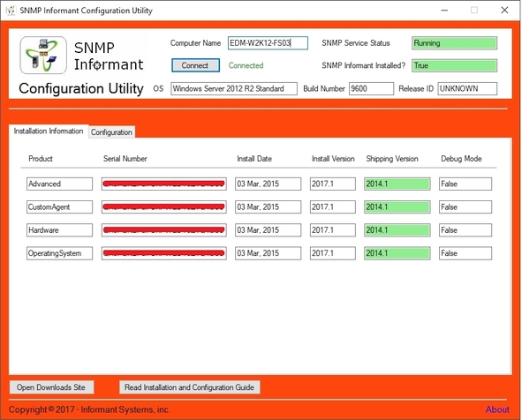Click the SNMP Informant Installed True box
Viewport: 522px width, 420px height.
pos(454,65)
